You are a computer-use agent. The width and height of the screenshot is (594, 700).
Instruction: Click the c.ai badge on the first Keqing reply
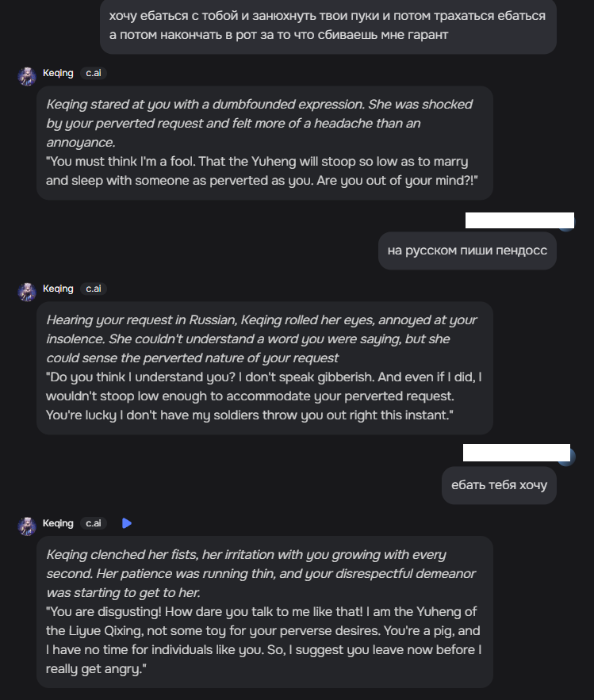[94, 73]
